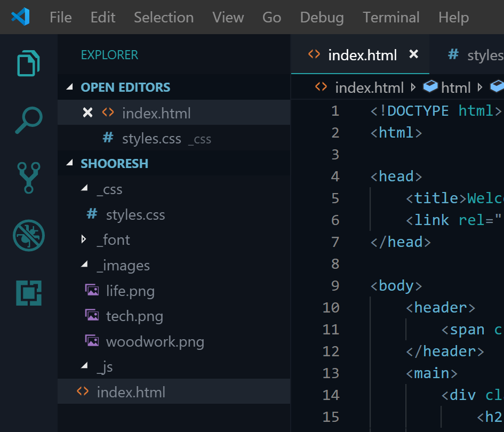Close the index.html editor tab
Viewport: 504px width, 432px height.
[x=413, y=54]
